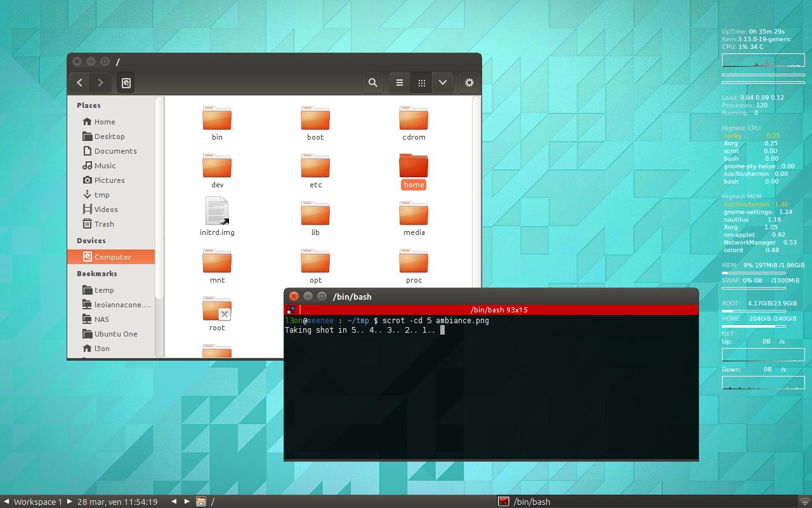The width and height of the screenshot is (812, 508).
Task: Click the taskbar left scroll arrow
Action: [174, 502]
